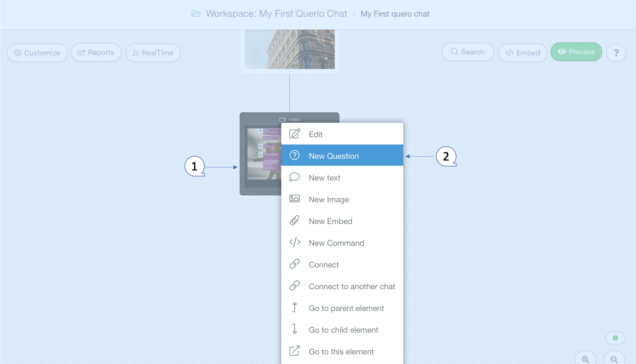Select Connect to another chat
Screen dimensions: 636x364
tap(352, 286)
